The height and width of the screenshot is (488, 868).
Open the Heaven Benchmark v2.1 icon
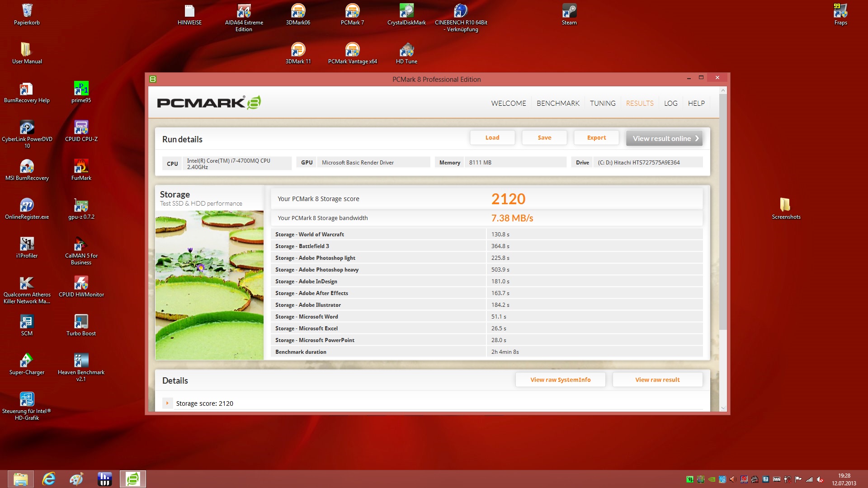pyautogui.click(x=81, y=361)
